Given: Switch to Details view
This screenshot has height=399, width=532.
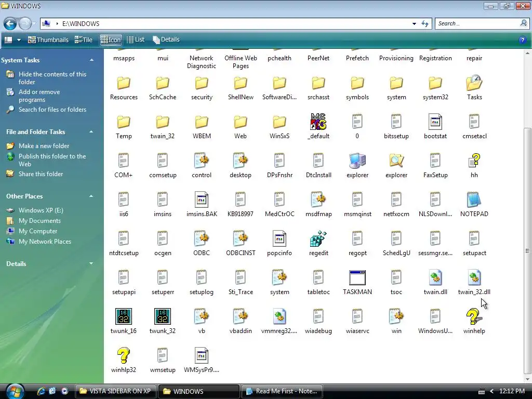Looking at the screenshot, I should pos(166,39).
